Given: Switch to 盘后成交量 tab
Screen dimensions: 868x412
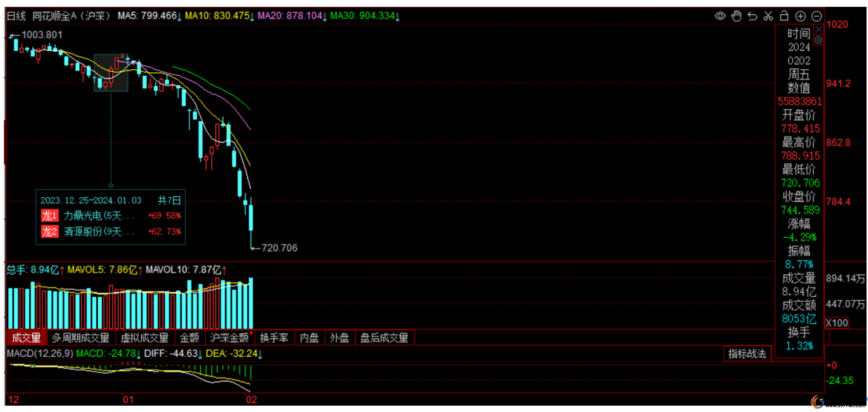Looking at the screenshot, I should [385, 338].
